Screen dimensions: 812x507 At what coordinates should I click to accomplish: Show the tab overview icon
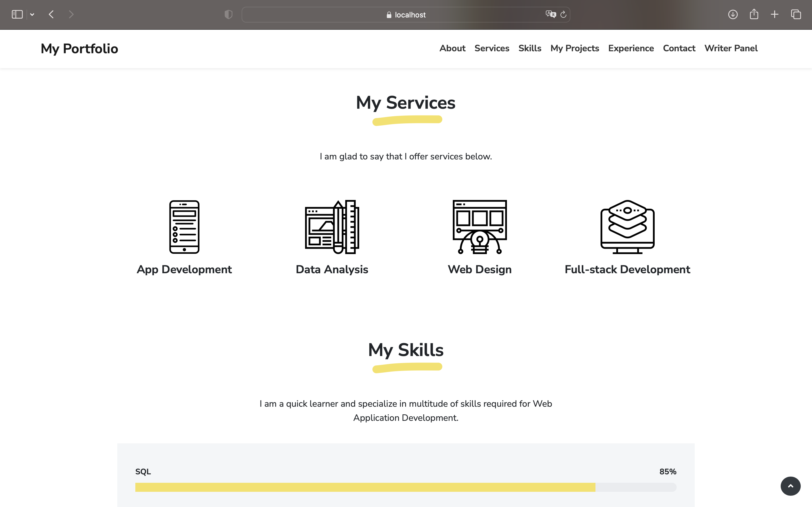coord(796,14)
